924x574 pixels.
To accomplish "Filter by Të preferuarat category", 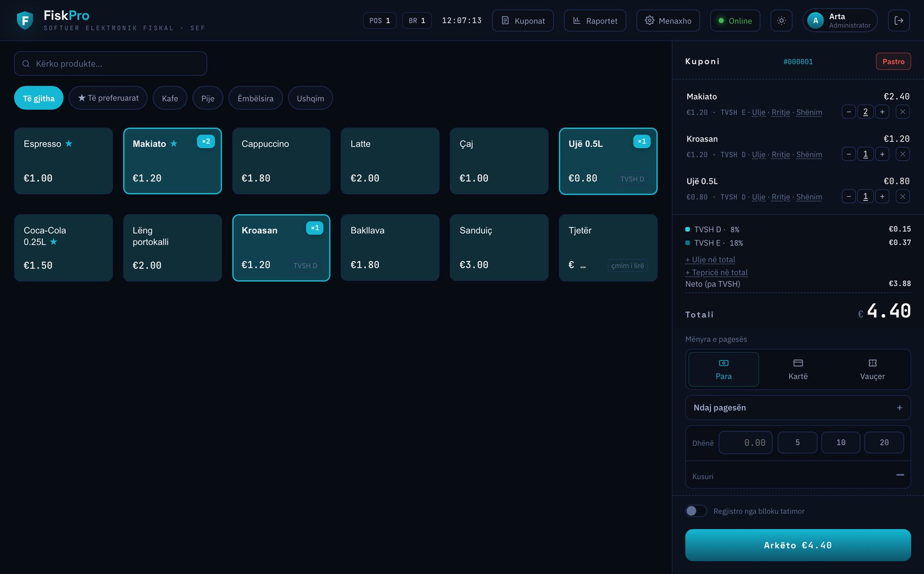I will tap(108, 98).
